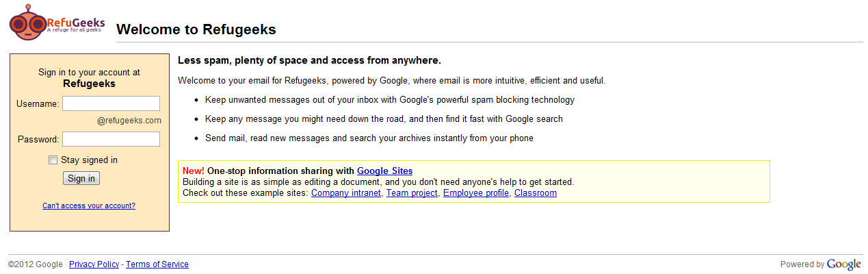868x274 pixels.
Task: Open the Google Sites link
Action: (384, 171)
